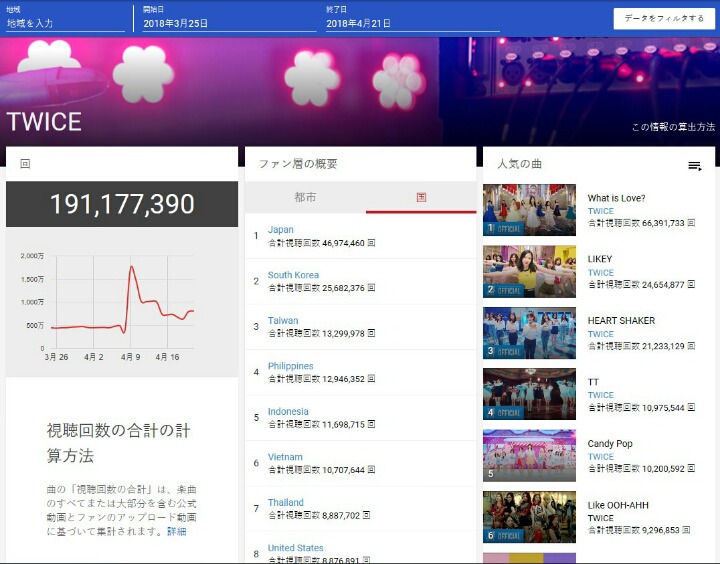
Task: Open the Indonesia country link
Action: coord(288,411)
